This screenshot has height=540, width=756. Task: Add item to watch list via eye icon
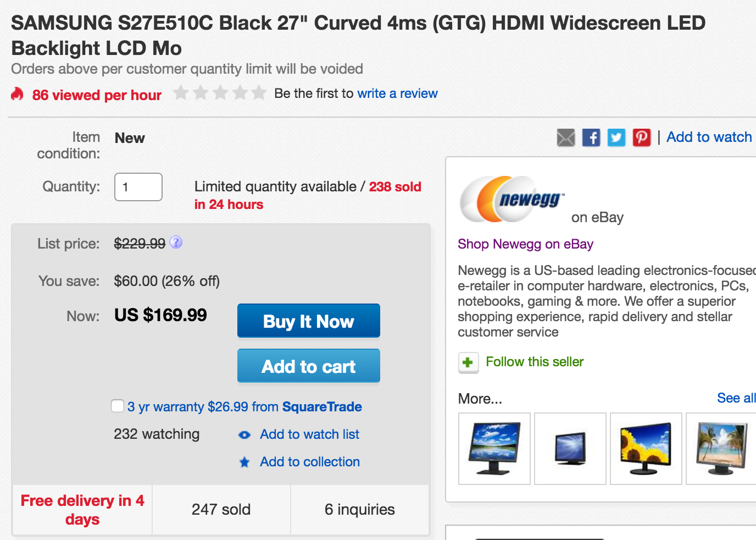pos(244,434)
